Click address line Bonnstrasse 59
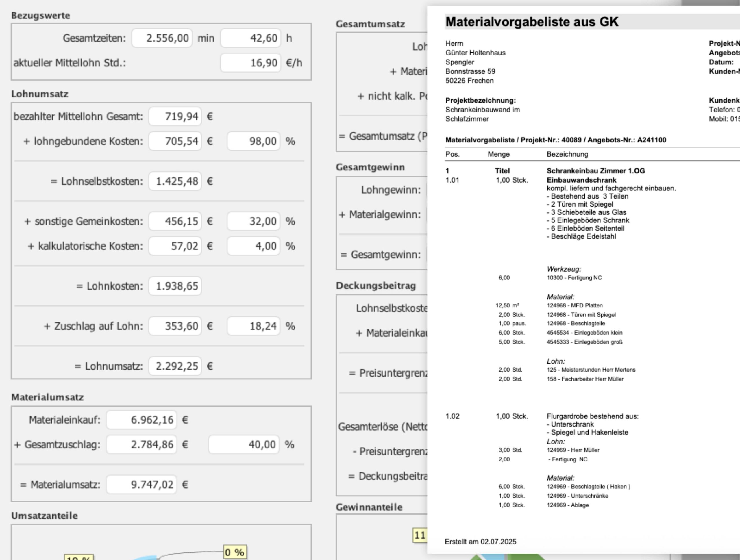 [x=470, y=71]
